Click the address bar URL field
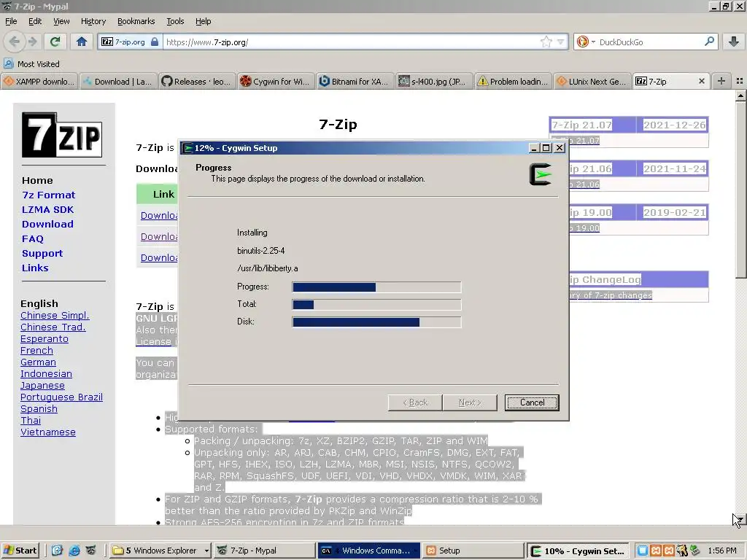747x560 pixels. (x=351, y=42)
